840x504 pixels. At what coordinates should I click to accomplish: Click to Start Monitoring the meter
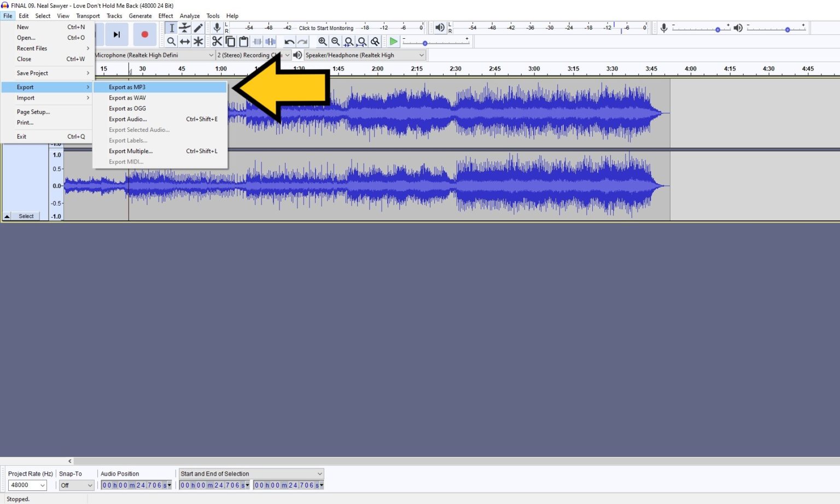pos(325,28)
